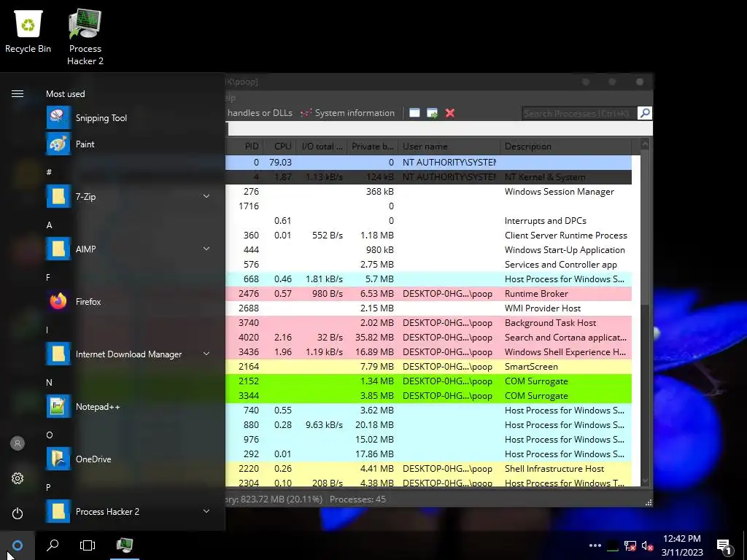Click the taskbar clock 12:42 PM
747x560 pixels.
[682, 539]
